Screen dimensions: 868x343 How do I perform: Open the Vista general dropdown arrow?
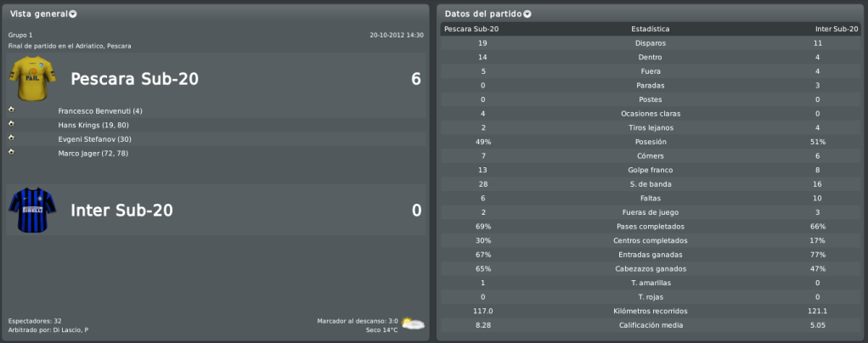pyautogui.click(x=73, y=14)
